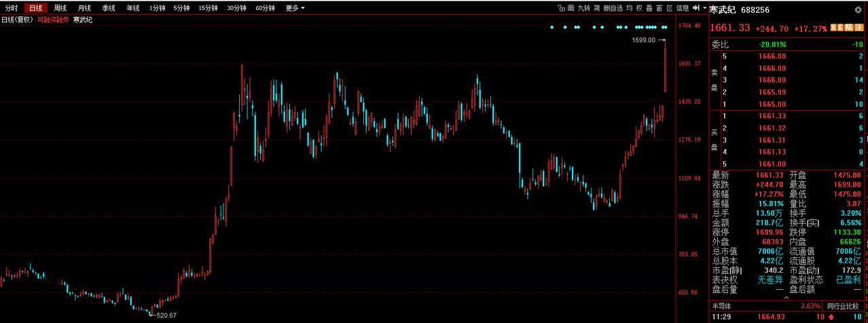Image resolution: width=868 pixels, height=323 pixels.
Task: Click the buy level 1 price 1661.33
Action: click(772, 116)
